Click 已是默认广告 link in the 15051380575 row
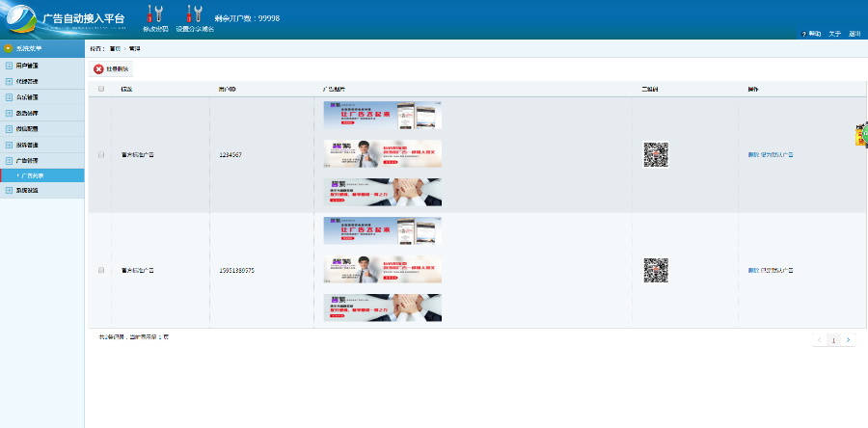Image resolution: width=868 pixels, height=428 pixels. (x=776, y=271)
